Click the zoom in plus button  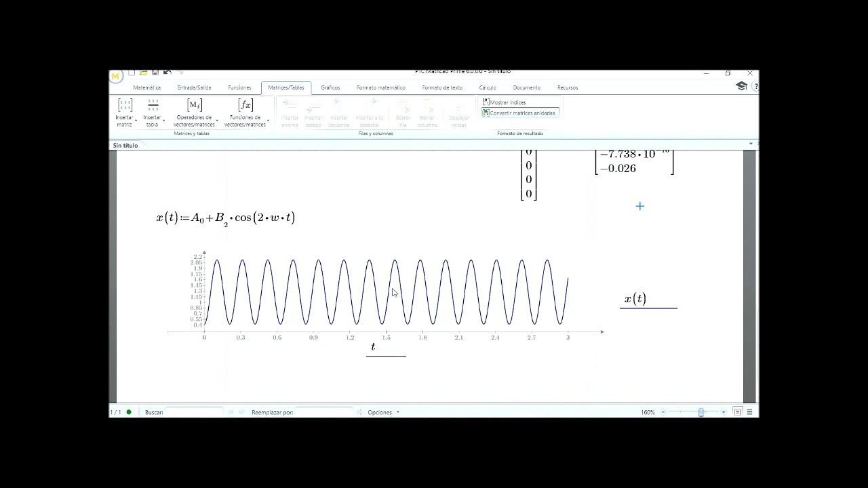tap(724, 412)
